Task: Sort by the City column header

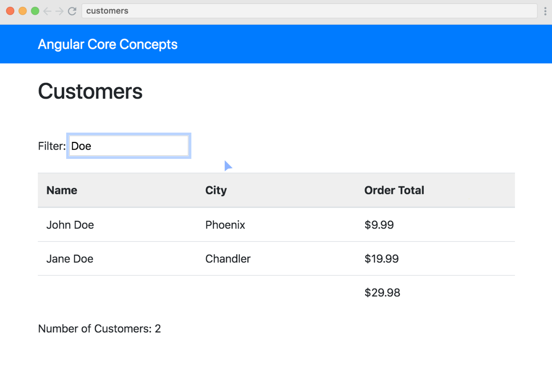Action: [x=216, y=190]
